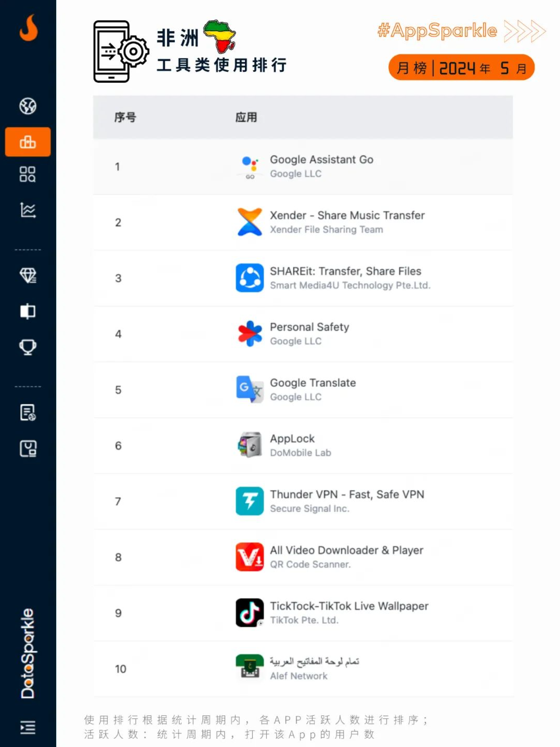Screen dimensions: 560x747
Task: Open the globe icon in sidebar
Action: tap(28, 106)
